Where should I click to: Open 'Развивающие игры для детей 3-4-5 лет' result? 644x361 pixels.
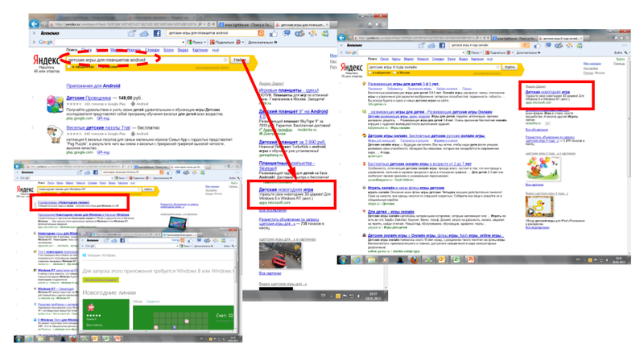pos(403,84)
